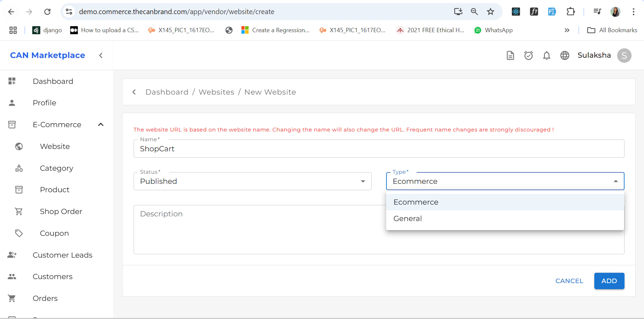Go to Dashboard breadcrumb
The image size is (644, 319).
[167, 92]
